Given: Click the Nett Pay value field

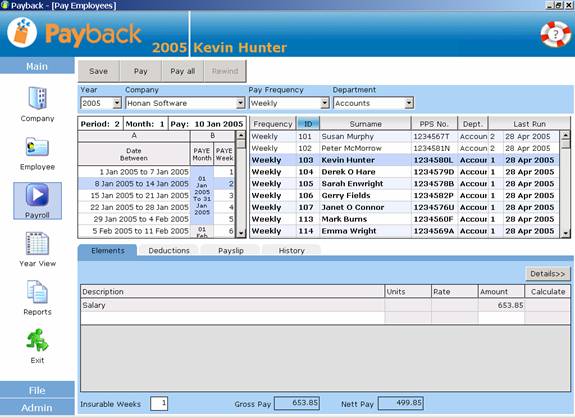Looking at the screenshot, I should [401, 403].
